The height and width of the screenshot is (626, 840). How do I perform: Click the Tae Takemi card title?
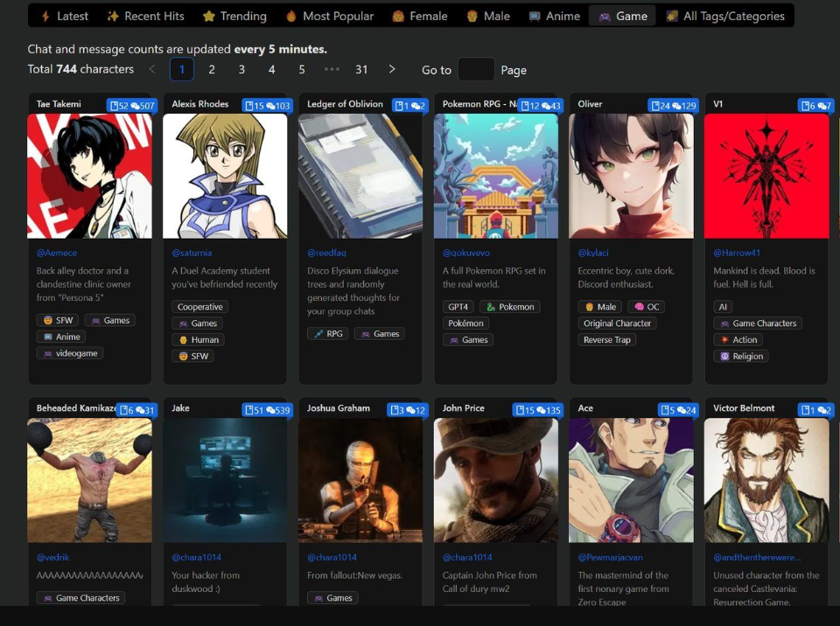tap(59, 104)
